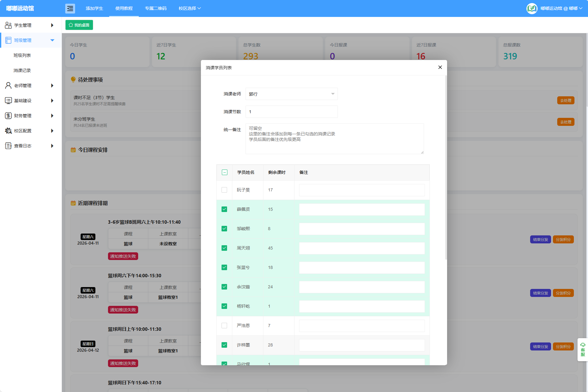Expand the 老师管理 menu
588x392 pixels.
point(52,86)
